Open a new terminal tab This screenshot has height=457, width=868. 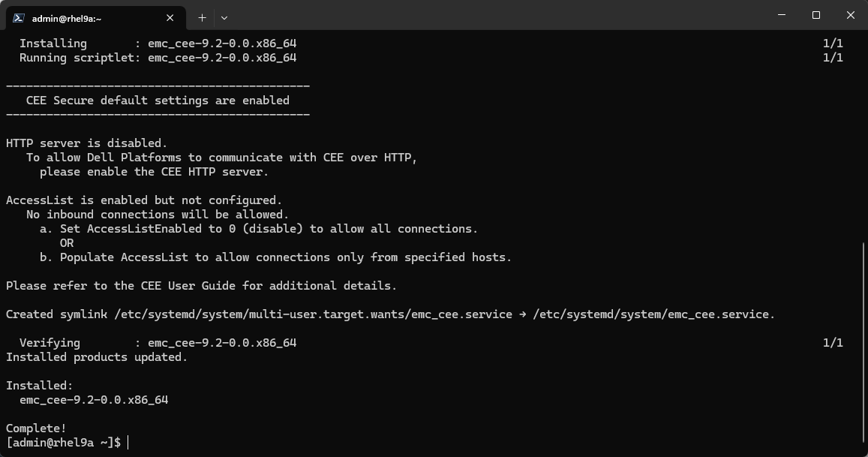(x=202, y=17)
